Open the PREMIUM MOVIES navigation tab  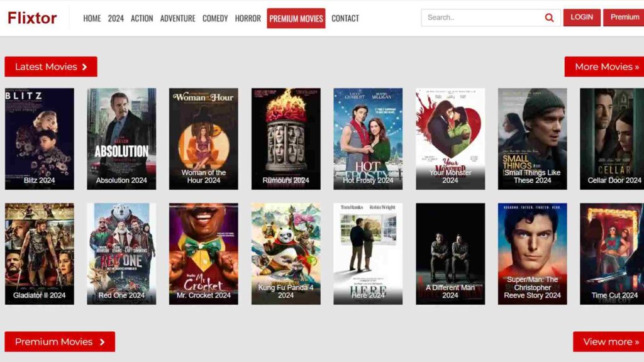pos(296,18)
